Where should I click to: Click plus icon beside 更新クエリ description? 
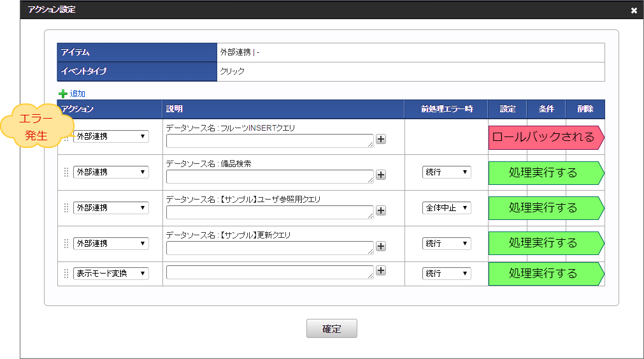pyautogui.click(x=381, y=246)
